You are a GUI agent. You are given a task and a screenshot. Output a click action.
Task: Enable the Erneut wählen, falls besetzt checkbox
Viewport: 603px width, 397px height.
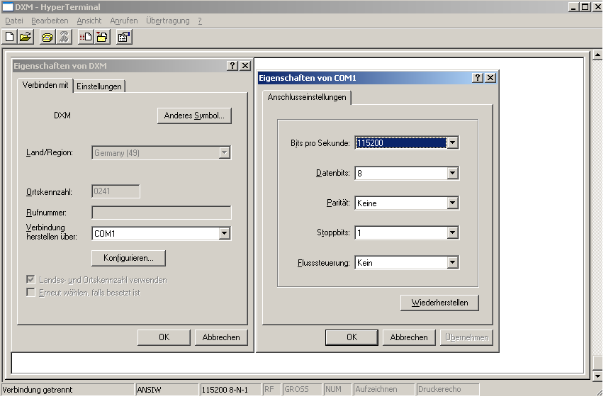click(30, 292)
